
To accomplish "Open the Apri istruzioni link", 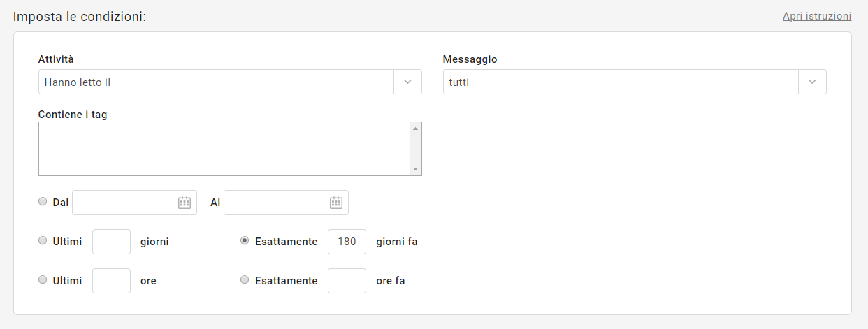I will [x=816, y=16].
